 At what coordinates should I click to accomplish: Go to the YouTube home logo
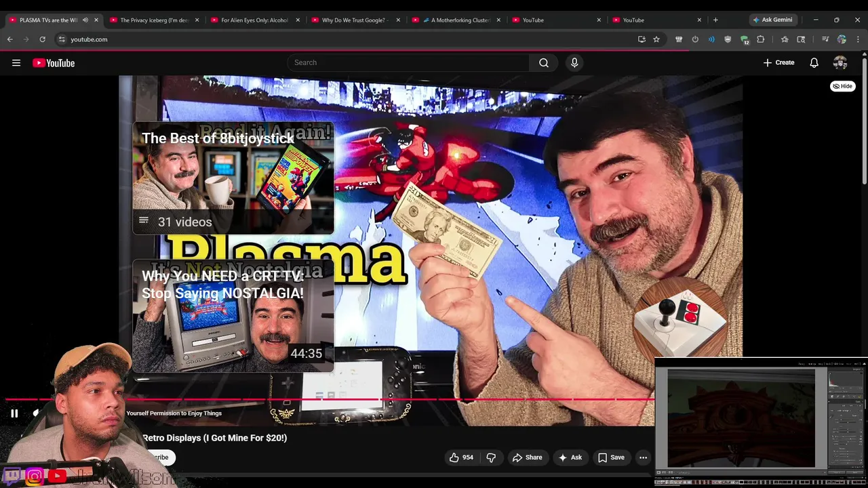(54, 63)
